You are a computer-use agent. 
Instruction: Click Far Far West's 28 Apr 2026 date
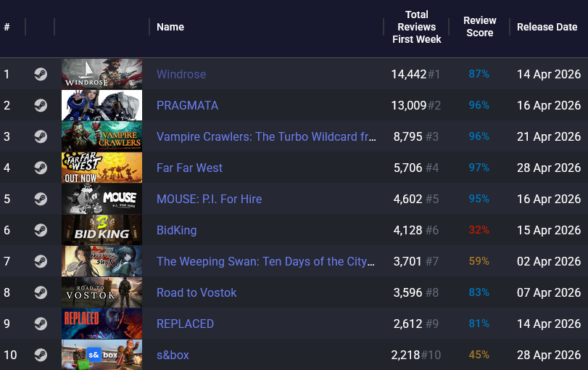pos(549,168)
